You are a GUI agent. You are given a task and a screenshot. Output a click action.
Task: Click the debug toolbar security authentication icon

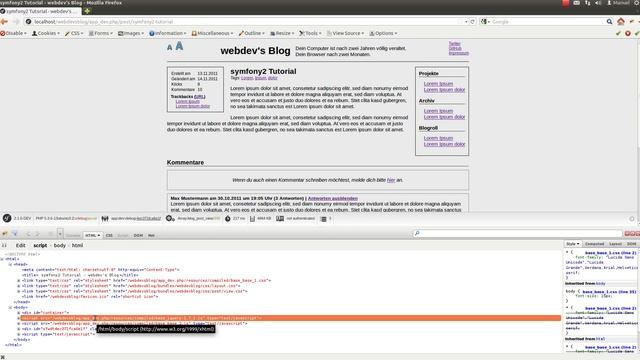pyautogui.click(x=280, y=219)
